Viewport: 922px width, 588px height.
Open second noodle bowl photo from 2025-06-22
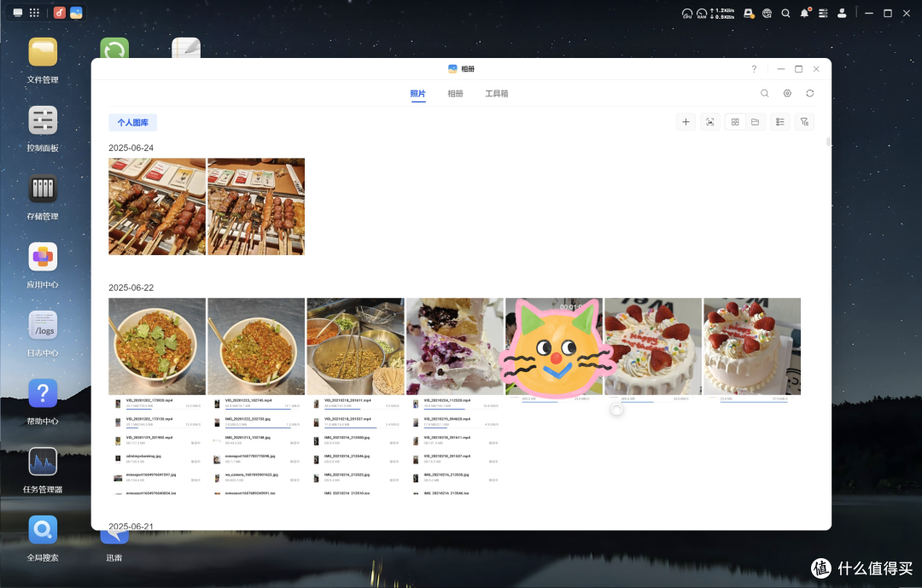click(256, 346)
